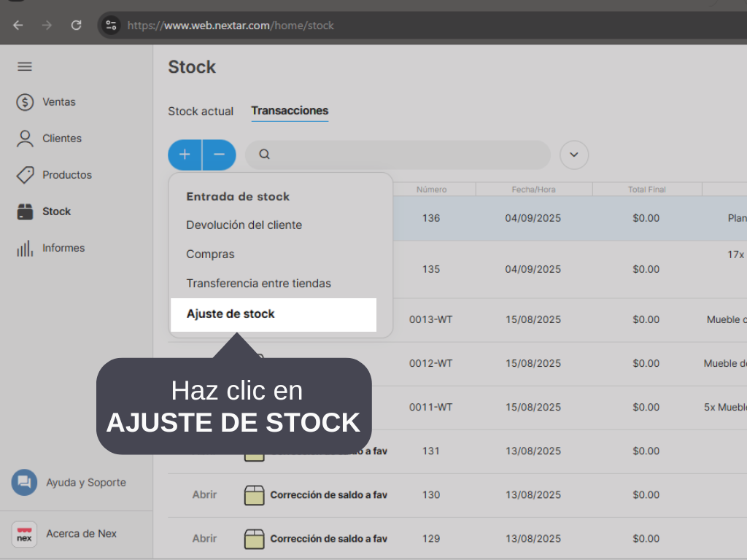The image size is (747, 560).
Task: Click the minus stock exit button
Action: click(219, 155)
